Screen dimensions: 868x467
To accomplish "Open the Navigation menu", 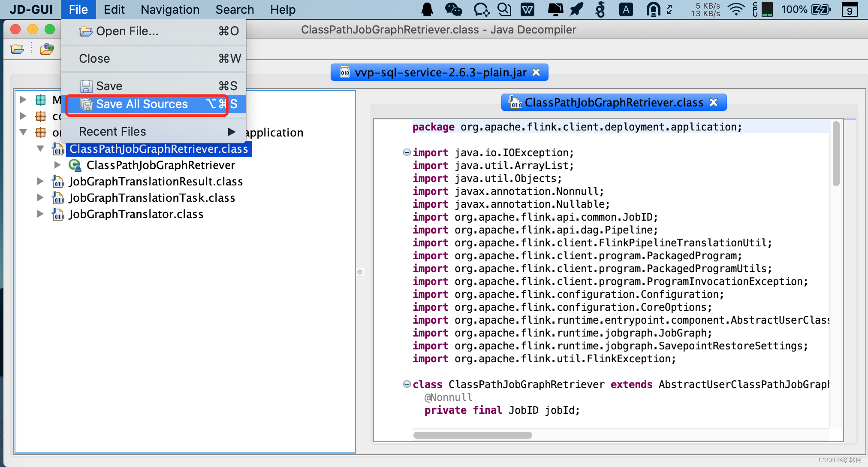I will coord(170,9).
